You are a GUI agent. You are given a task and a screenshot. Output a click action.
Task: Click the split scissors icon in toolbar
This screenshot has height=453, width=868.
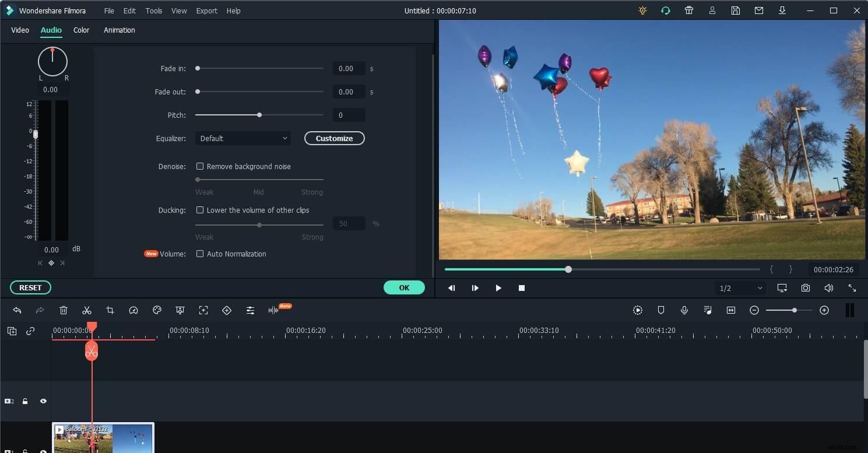pos(87,311)
